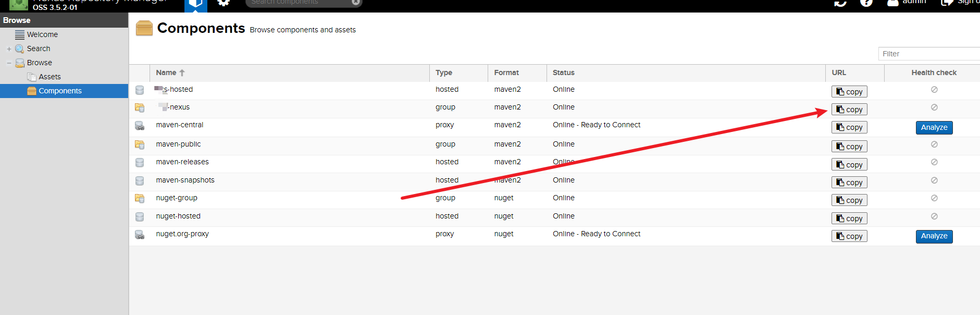Copy the URL for nuget-hosted

tap(849, 219)
